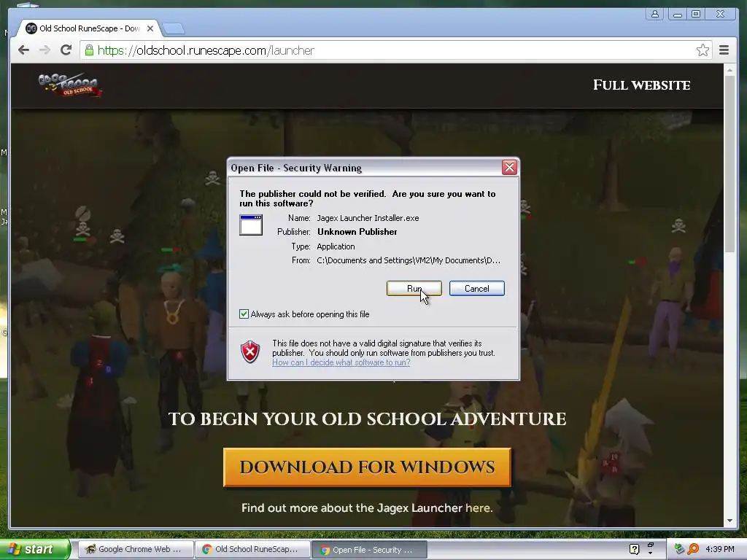
Task: Reload the page with refresh icon
Action: pos(66,50)
